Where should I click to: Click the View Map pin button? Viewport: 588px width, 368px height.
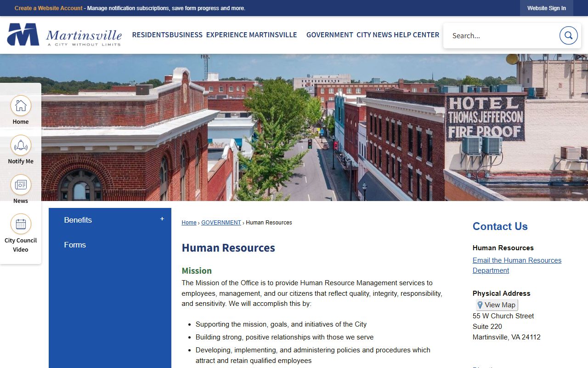click(497, 305)
